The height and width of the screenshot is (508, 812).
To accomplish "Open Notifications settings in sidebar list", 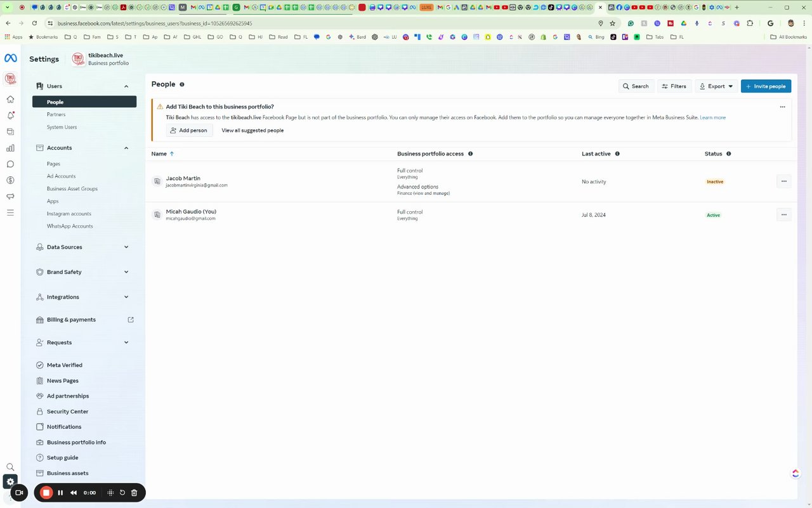I will click(64, 427).
